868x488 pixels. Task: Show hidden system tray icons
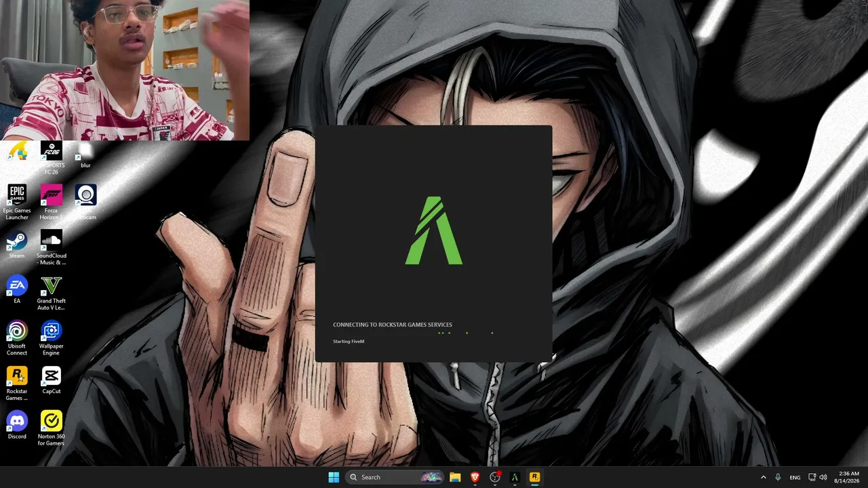pyautogui.click(x=763, y=477)
